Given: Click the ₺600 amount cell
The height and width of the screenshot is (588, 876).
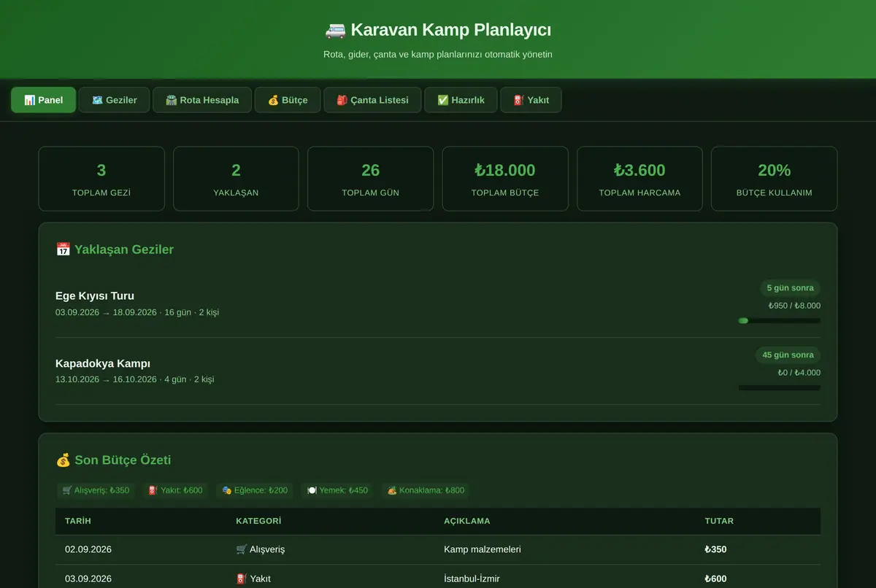Looking at the screenshot, I should 715,579.
